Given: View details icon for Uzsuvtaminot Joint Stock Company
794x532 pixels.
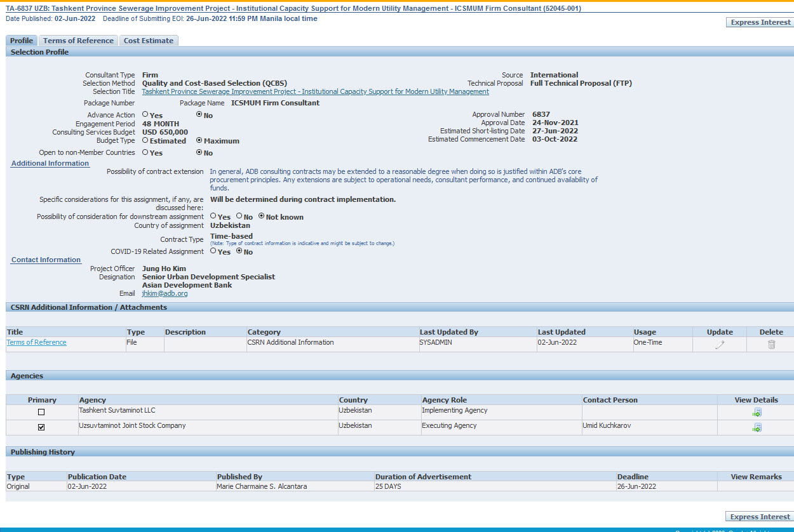Looking at the screenshot, I should pos(756,428).
